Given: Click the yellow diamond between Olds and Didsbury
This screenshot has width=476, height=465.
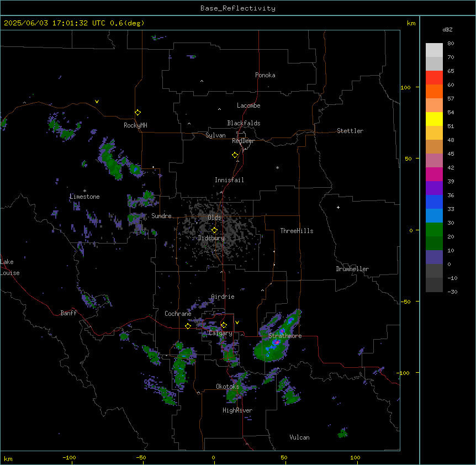Looking at the screenshot, I should (214, 230).
